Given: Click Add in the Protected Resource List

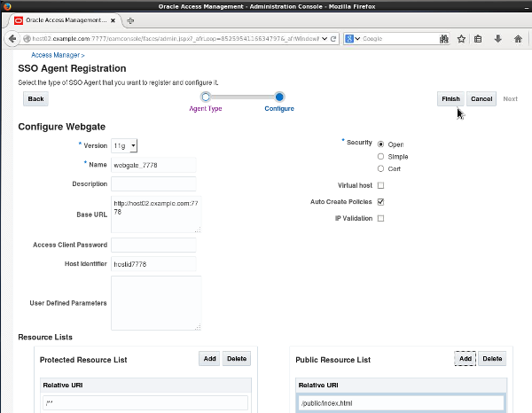Looking at the screenshot, I should [209, 358].
